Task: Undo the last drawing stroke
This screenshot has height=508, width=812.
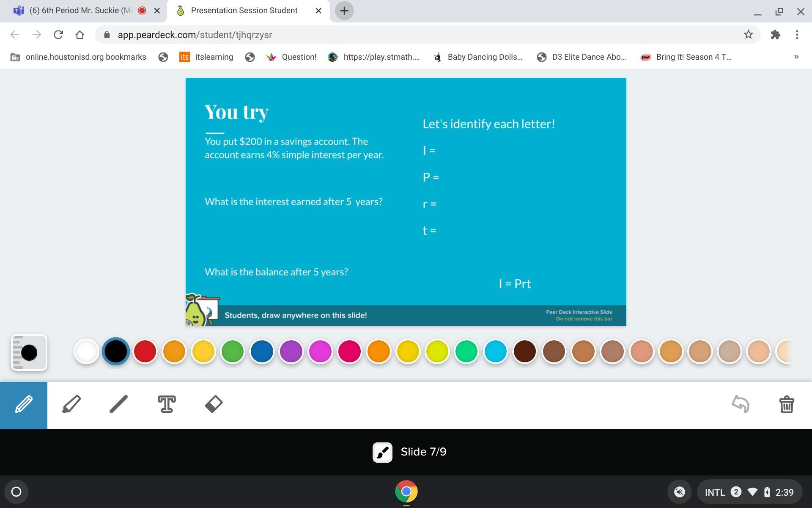Action: coord(741,404)
